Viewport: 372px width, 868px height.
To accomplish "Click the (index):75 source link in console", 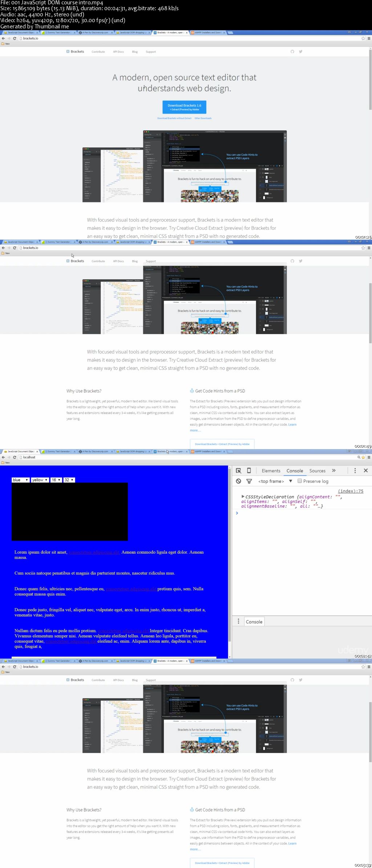I will coord(351,491).
